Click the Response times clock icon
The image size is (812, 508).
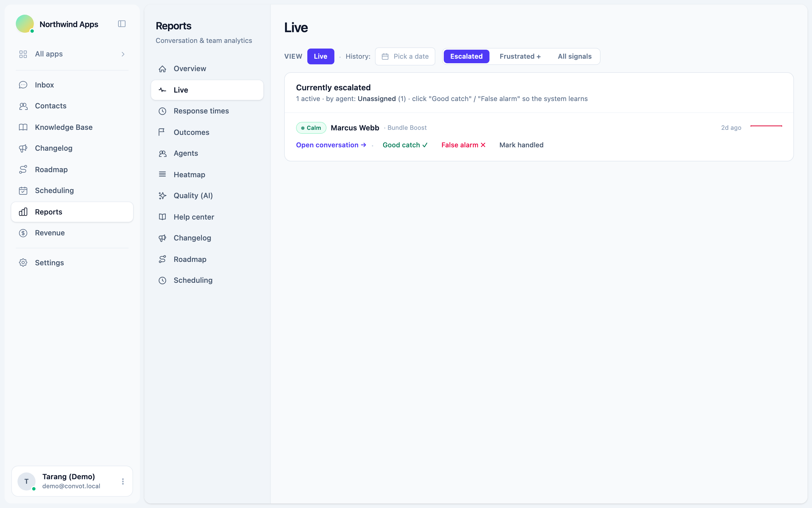[x=162, y=111]
